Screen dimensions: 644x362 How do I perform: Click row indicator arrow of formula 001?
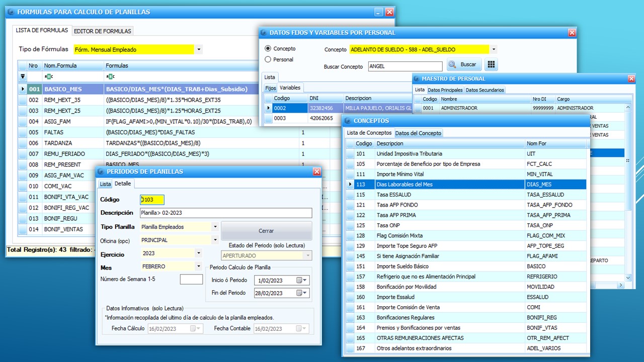click(22, 89)
